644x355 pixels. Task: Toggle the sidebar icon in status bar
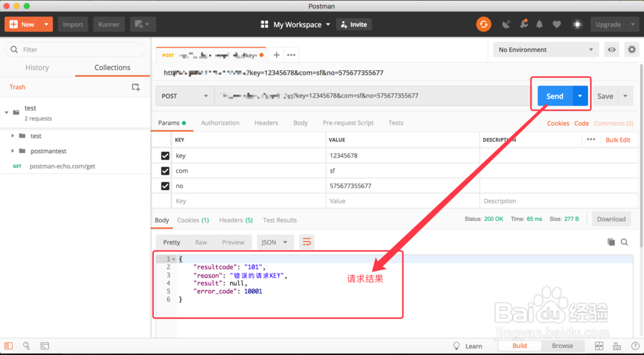click(8, 345)
